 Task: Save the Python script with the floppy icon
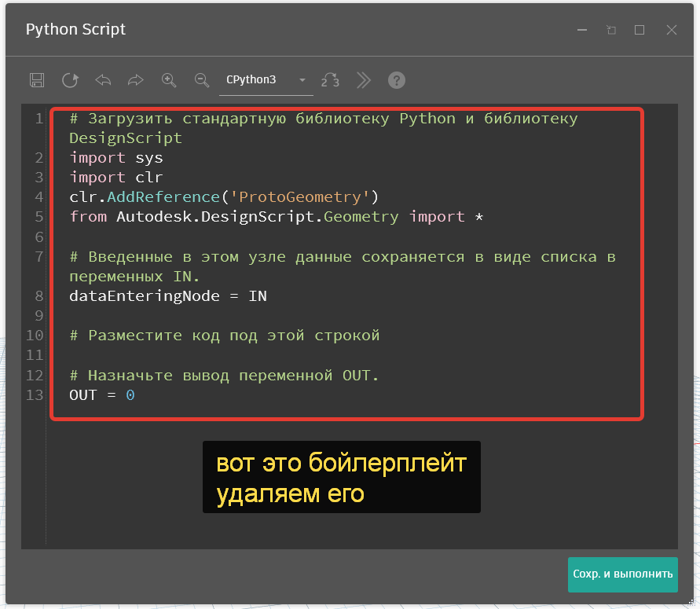(x=37, y=80)
